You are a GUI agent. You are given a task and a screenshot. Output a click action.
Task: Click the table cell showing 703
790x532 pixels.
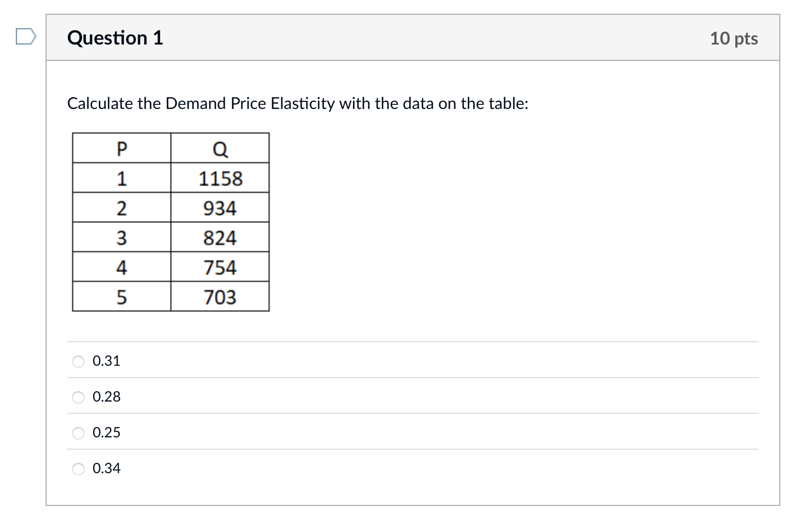point(220,297)
